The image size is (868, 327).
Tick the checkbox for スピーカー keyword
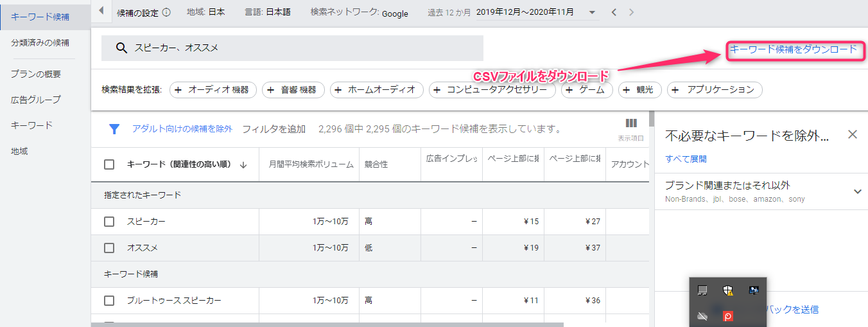click(109, 222)
